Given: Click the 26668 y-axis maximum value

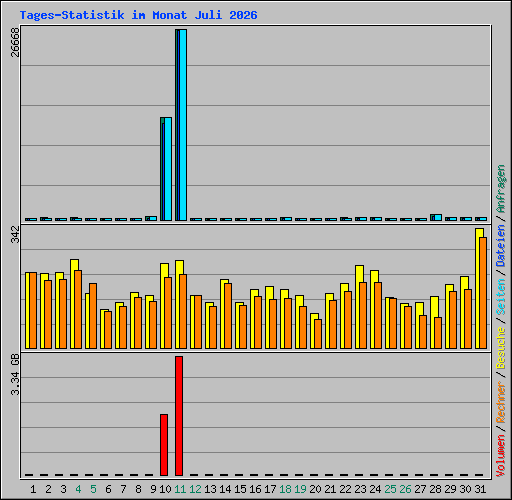Looking at the screenshot, I should click(x=15, y=42).
